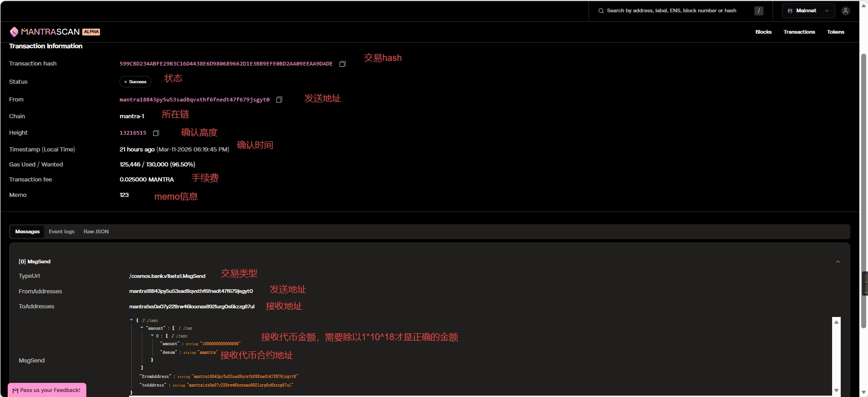Image resolution: width=868 pixels, height=397 pixels.
Task: Click the ALPHA badge next to logo
Action: (x=91, y=32)
